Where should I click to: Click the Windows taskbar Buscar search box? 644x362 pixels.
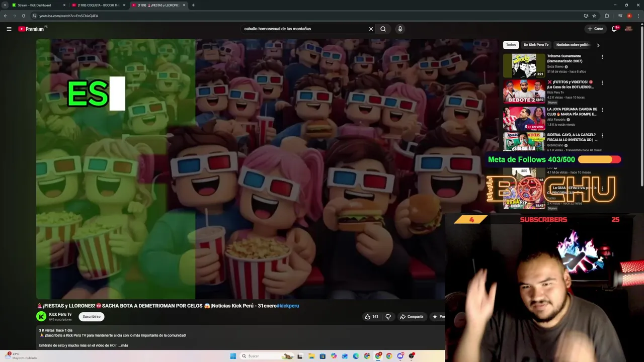[267, 356]
